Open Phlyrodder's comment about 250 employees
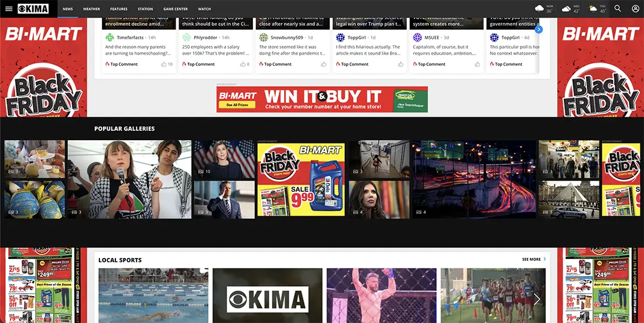The image size is (644, 323). point(215,50)
